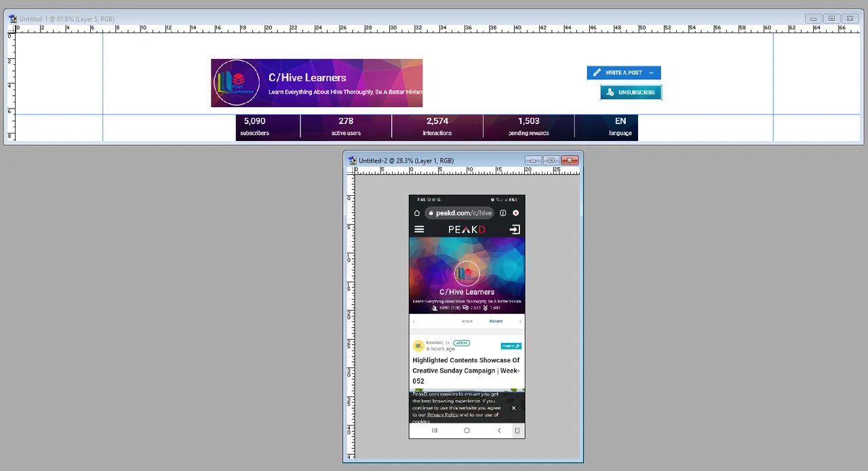Viewport: 868px width, 471px height.
Task: Tap the Android recents button
Action: click(x=435, y=430)
